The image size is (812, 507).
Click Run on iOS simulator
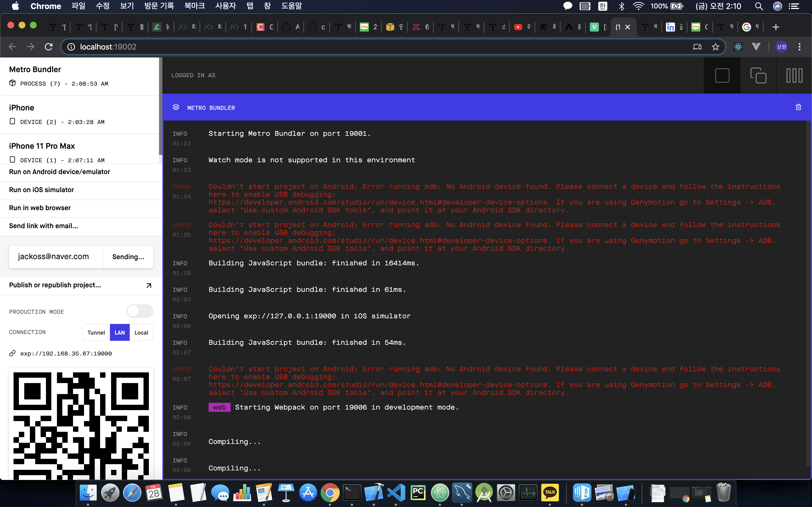tap(41, 190)
